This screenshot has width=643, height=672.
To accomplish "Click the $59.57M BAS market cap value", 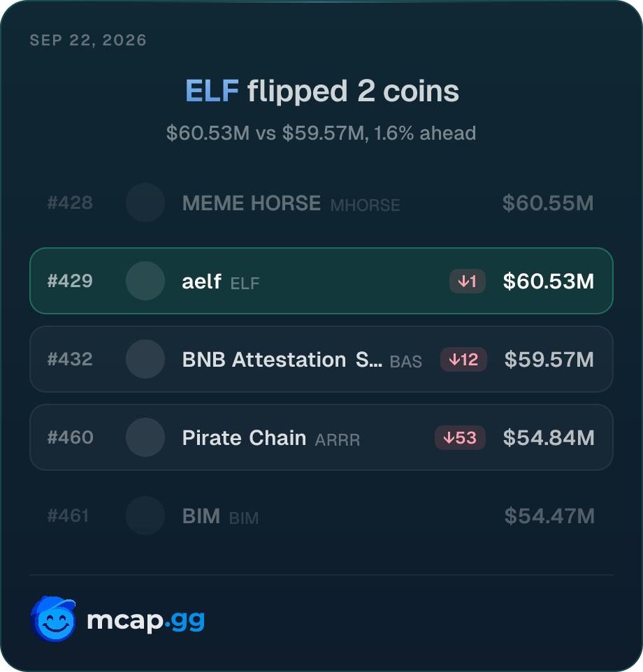I will (x=549, y=360).
